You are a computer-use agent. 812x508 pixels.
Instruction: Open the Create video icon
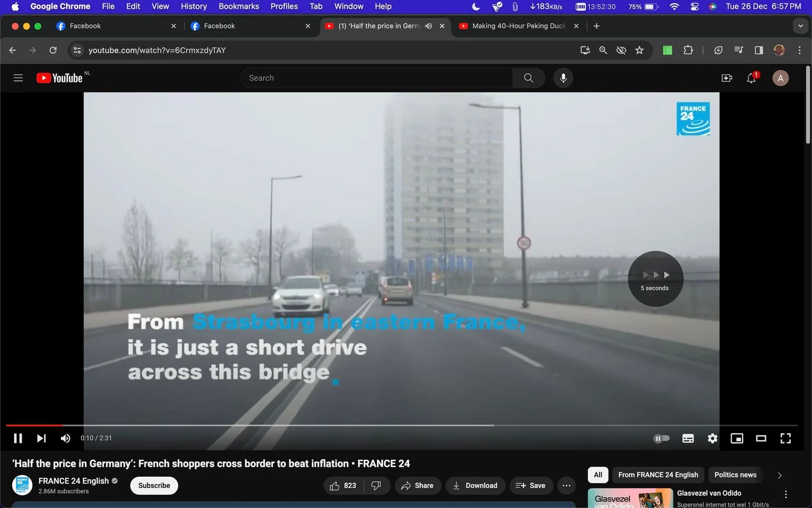[x=727, y=78]
